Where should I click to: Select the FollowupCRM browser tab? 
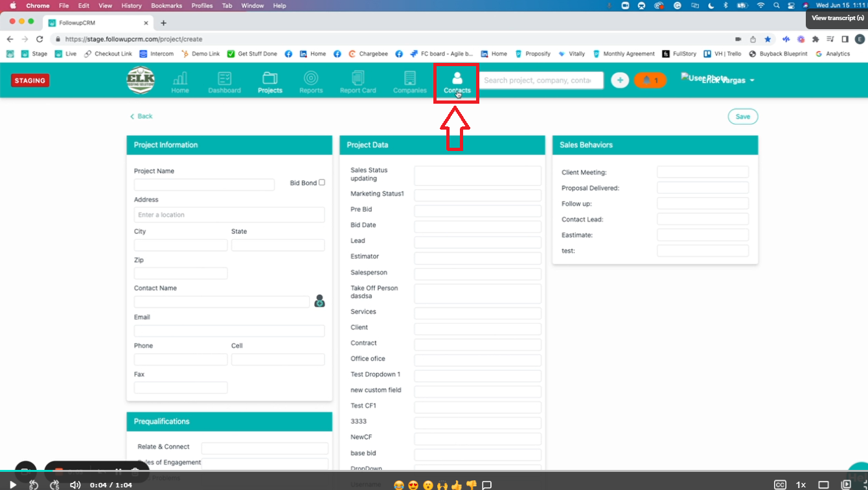(x=97, y=22)
